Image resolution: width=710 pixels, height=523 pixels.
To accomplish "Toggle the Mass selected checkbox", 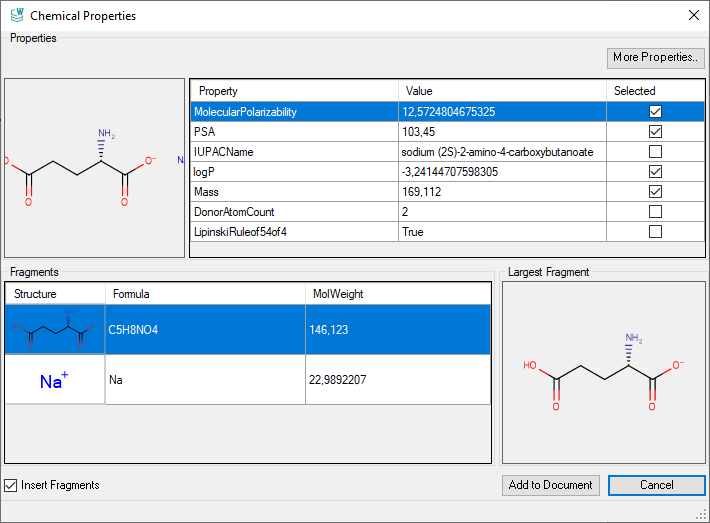I will (656, 192).
